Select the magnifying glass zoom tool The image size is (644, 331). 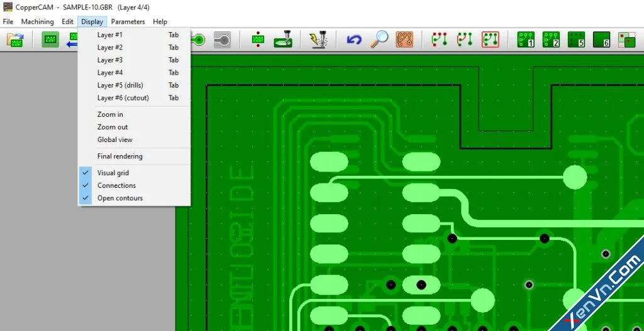point(379,40)
